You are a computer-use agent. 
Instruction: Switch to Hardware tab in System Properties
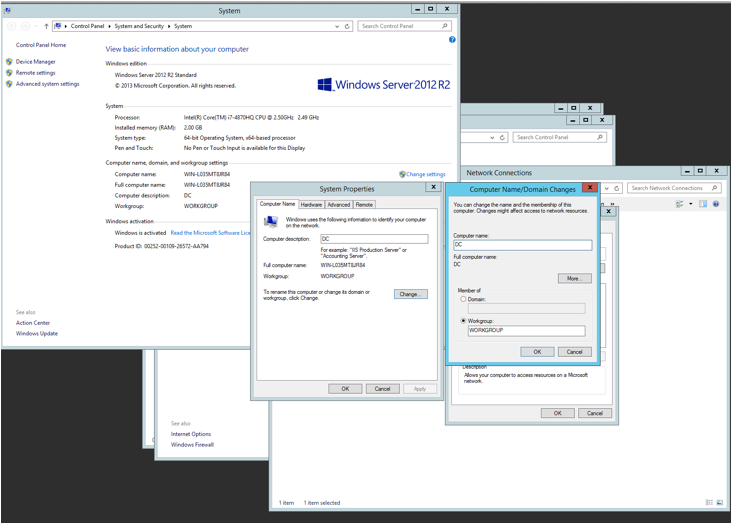[311, 205]
